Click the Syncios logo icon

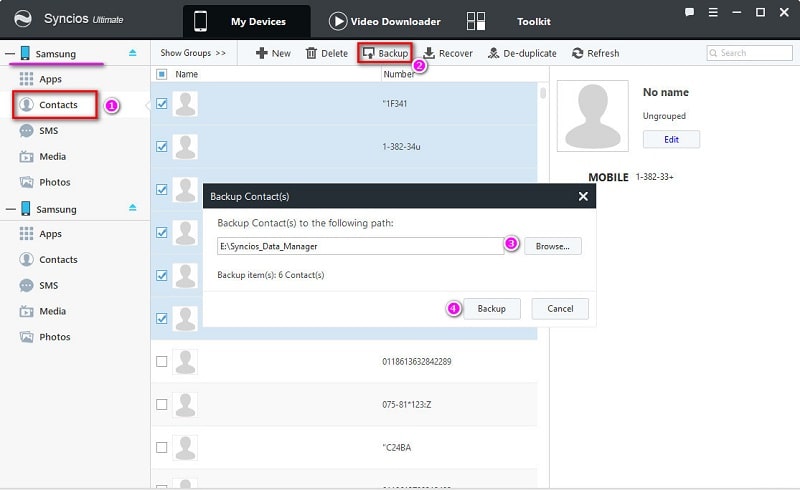coord(23,19)
